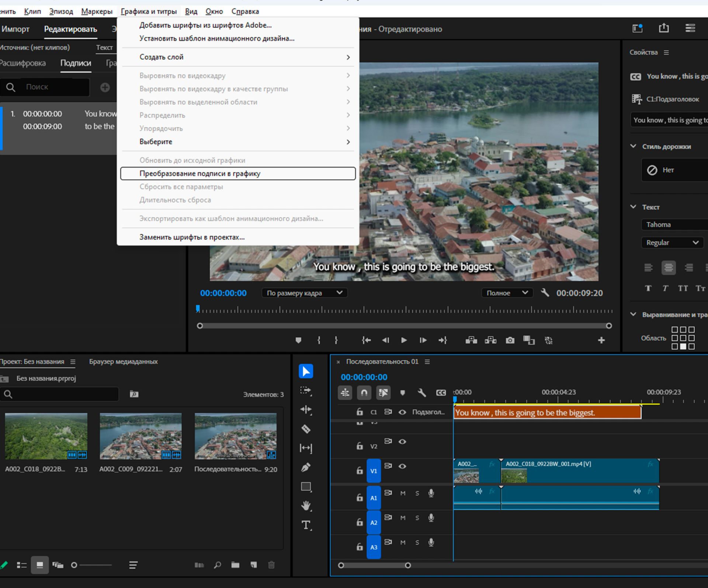Image resolution: width=708 pixels, height=588 pixels.
Task: Select the Slip tool
Action: [x=306, y=448]
